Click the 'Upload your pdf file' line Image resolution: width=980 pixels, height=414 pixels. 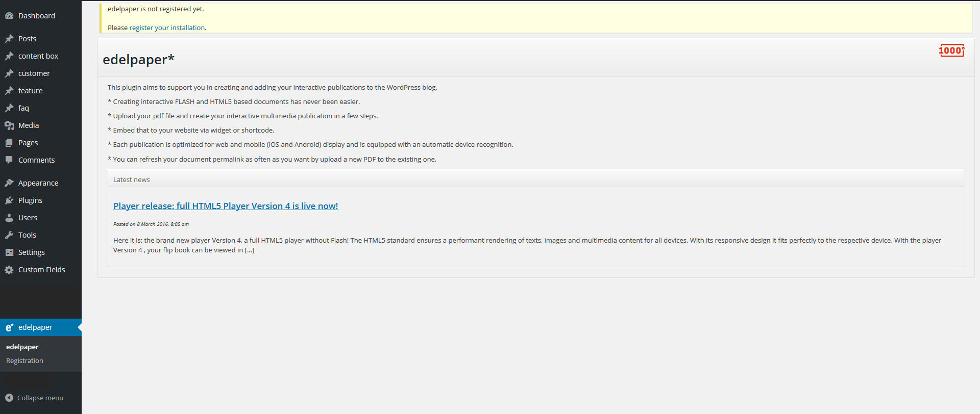pyautogui.click(x=243, y=116)
